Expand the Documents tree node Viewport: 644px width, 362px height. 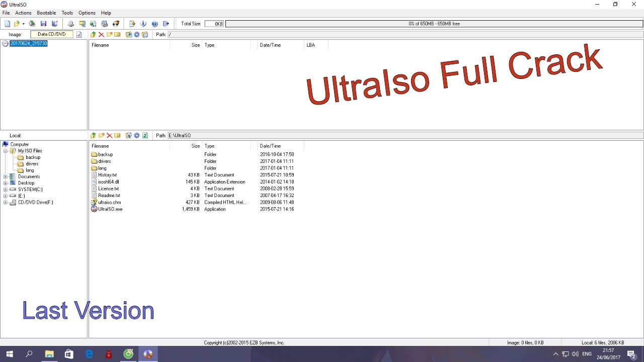tap(6, 177)
